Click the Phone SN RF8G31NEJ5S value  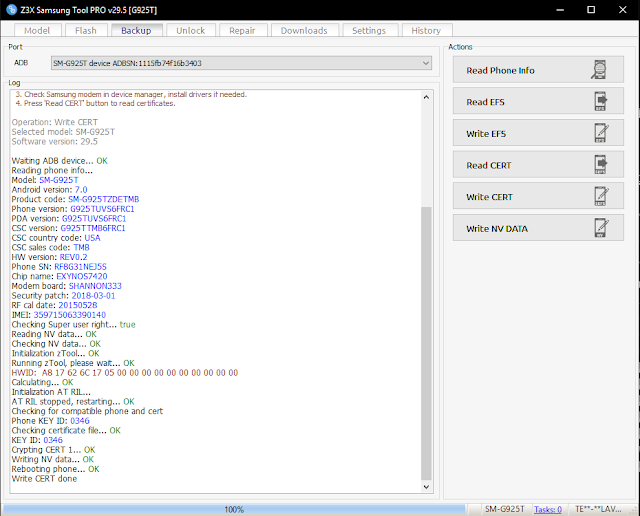click(x=80, y=267)
